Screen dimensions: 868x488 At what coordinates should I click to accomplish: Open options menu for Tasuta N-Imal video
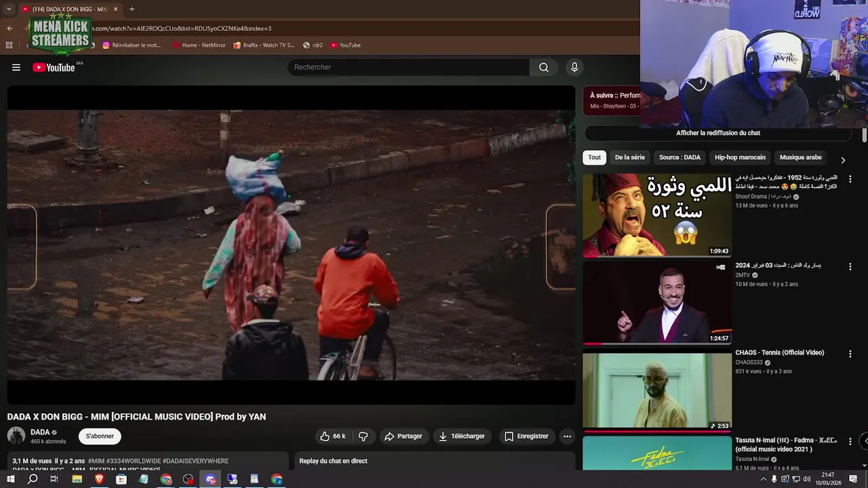pos(850,442)
